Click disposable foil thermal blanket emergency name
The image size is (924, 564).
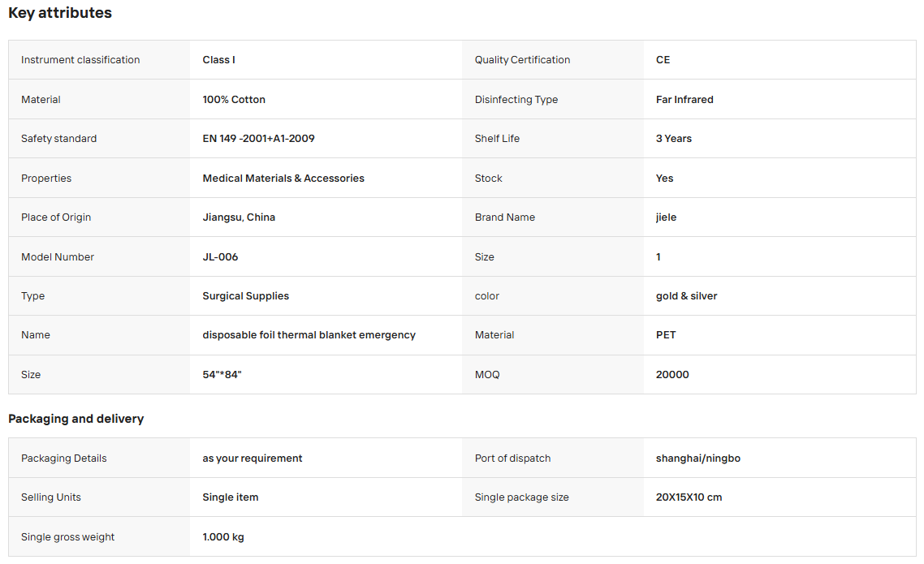(309, 335)
